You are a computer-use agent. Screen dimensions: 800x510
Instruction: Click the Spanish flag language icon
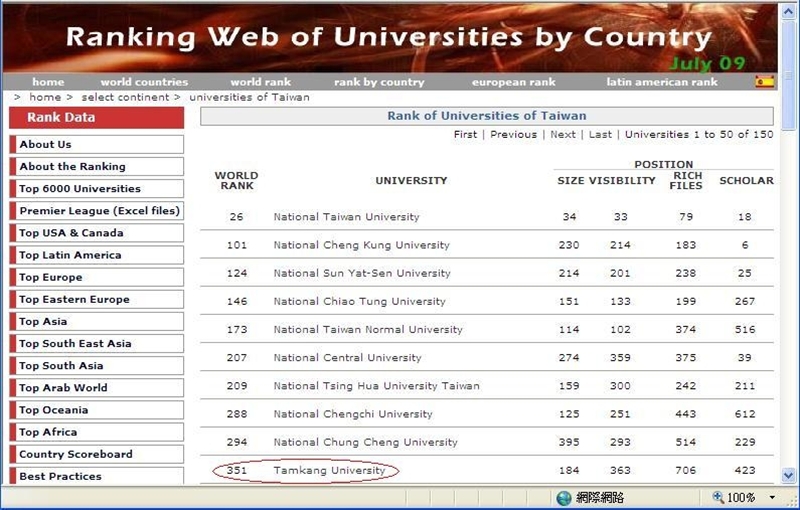765,82
